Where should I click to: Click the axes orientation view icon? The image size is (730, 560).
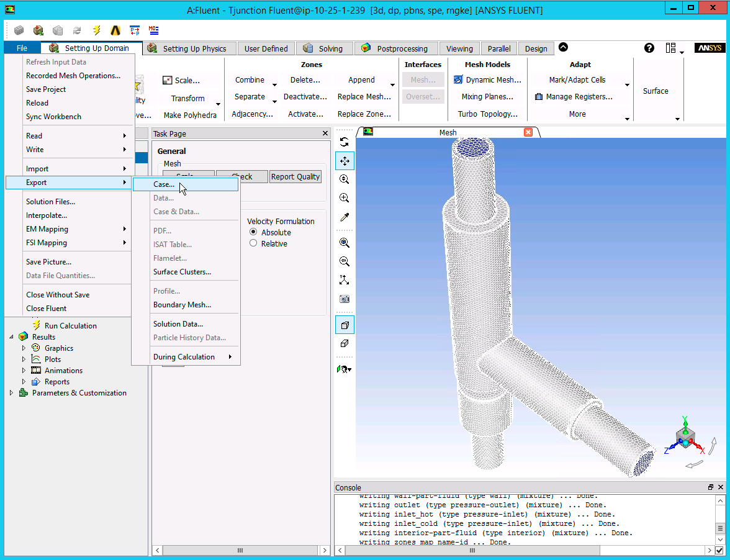pos(345,280)
